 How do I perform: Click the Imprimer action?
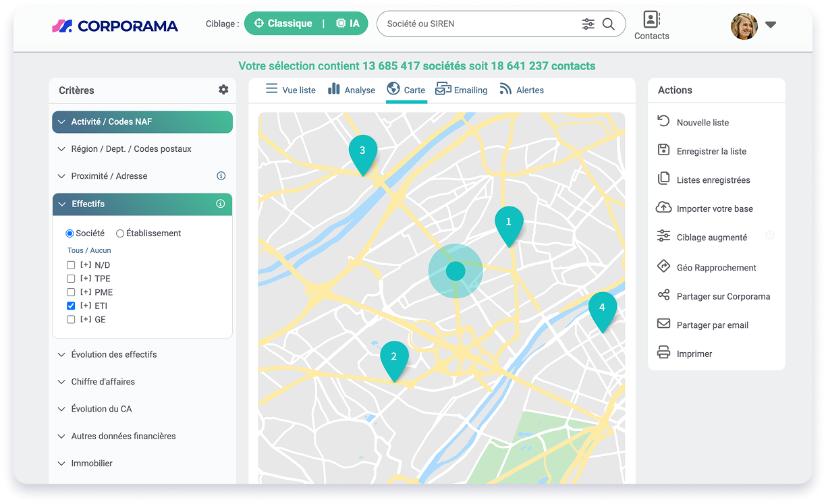(x=694, y=354)
